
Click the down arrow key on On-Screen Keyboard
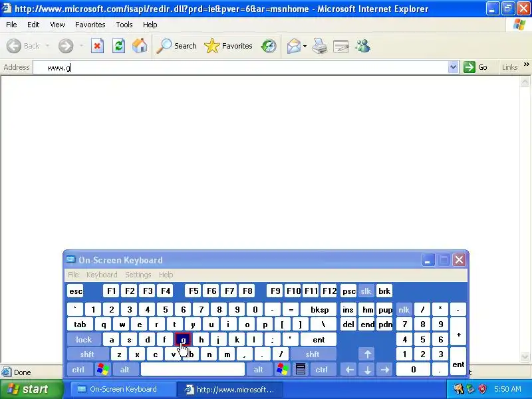(x=367, y=370)
